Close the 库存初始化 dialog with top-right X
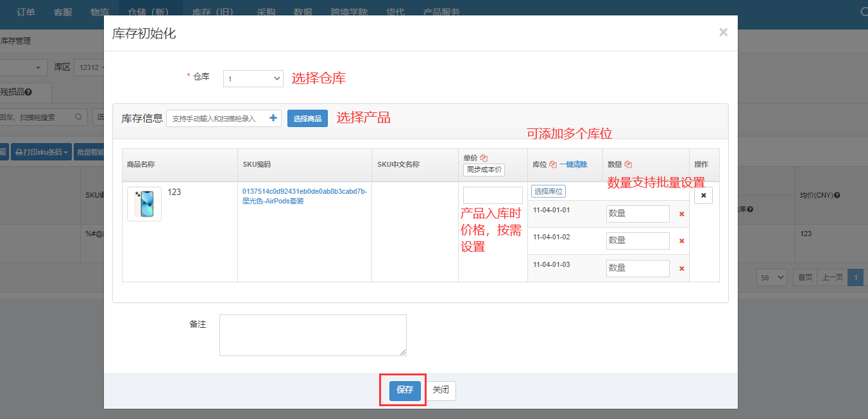This screenshot has width=868, height=419. (x=723, y=32)
